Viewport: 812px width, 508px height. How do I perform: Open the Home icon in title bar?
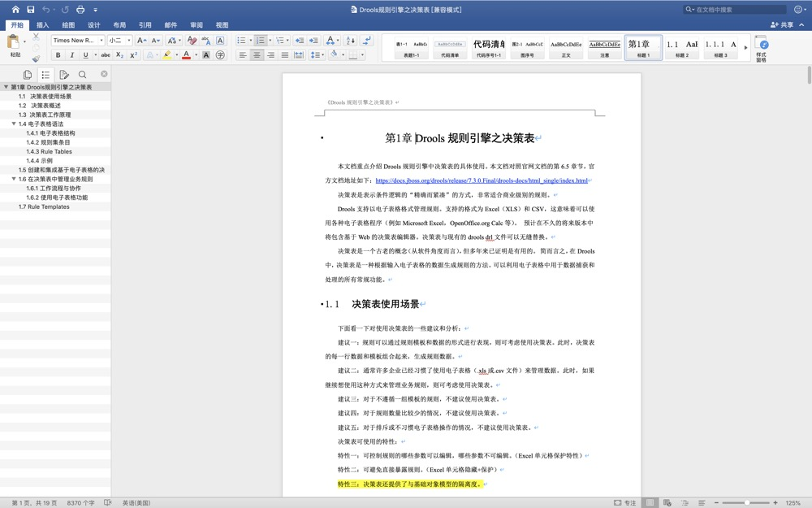pyautogui.click(x=15, y=9)
